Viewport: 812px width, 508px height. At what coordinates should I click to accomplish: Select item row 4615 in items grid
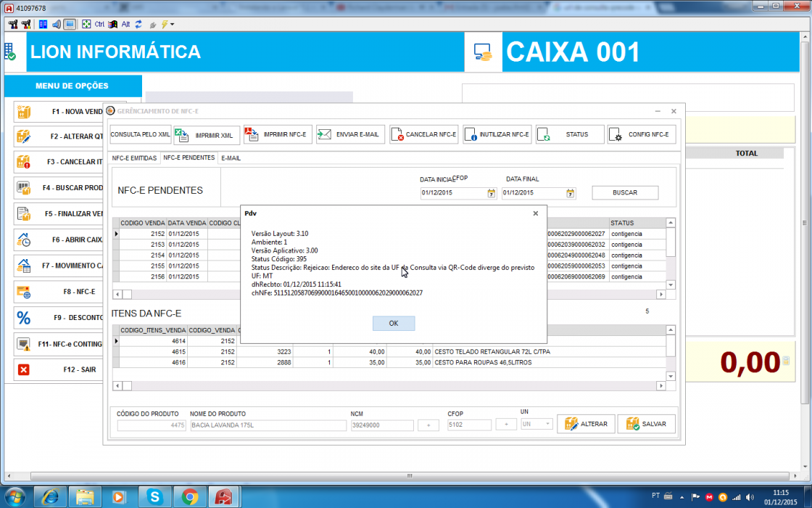pyautogui.click(x=389, y=351)
